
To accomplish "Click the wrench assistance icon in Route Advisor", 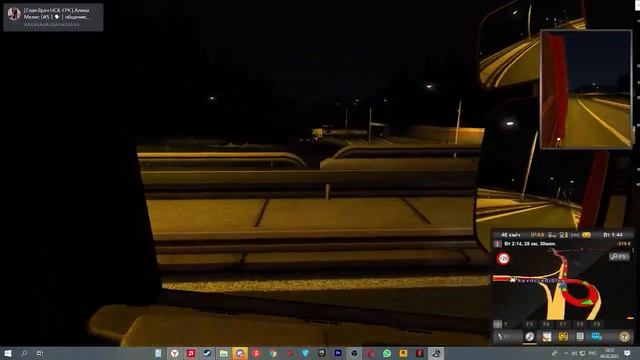I will (x=501, y=336).
